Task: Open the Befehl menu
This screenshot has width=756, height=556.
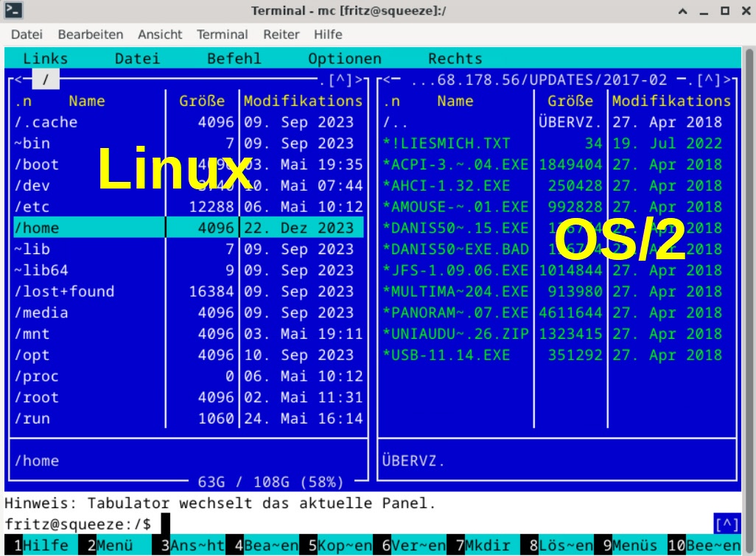Action: (234, 59)
